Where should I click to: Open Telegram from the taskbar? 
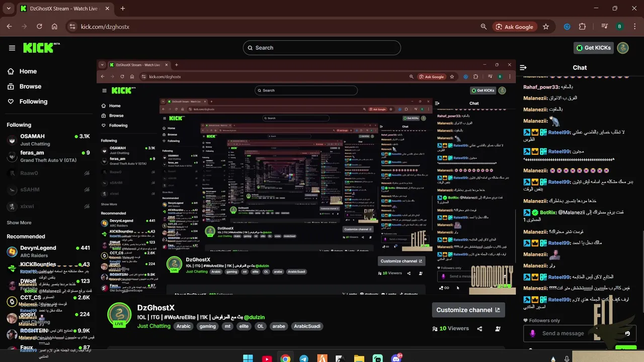(304, 358)
